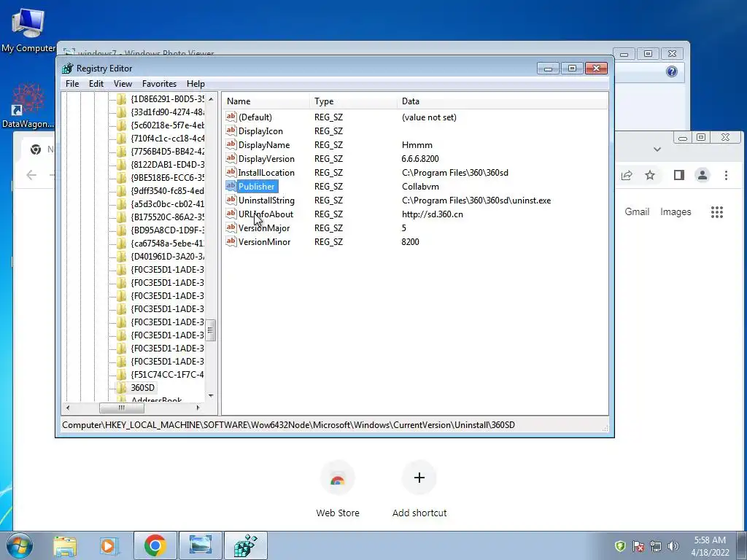
Task: Click folder icon of {8122DAB1-ED4D-3 key
Action: (122, 165)
